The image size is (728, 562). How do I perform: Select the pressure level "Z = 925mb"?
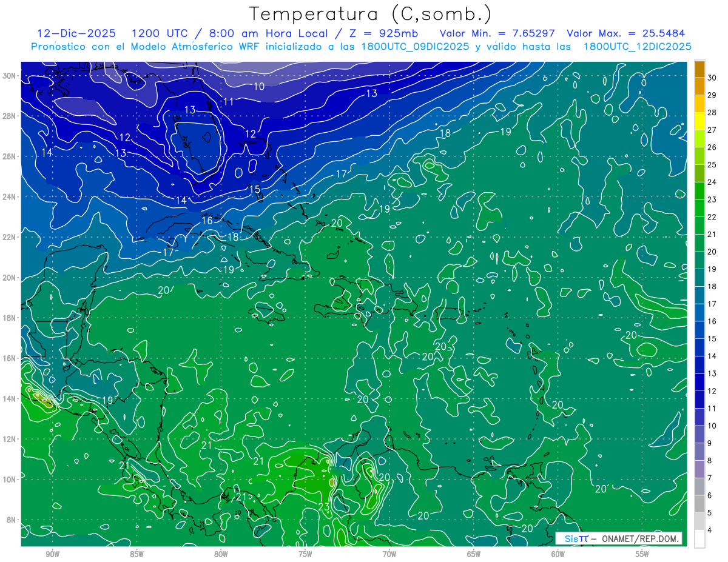click(x=381, y=33)
